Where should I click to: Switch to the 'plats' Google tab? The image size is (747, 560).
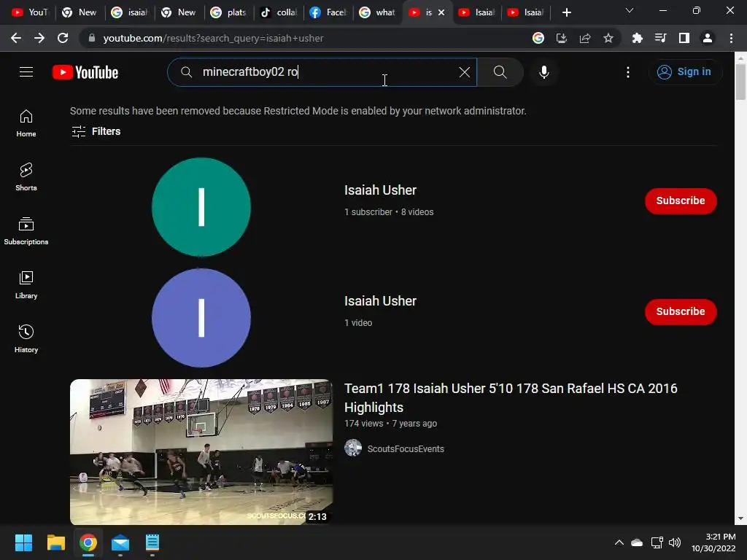[x=228, y=12]
